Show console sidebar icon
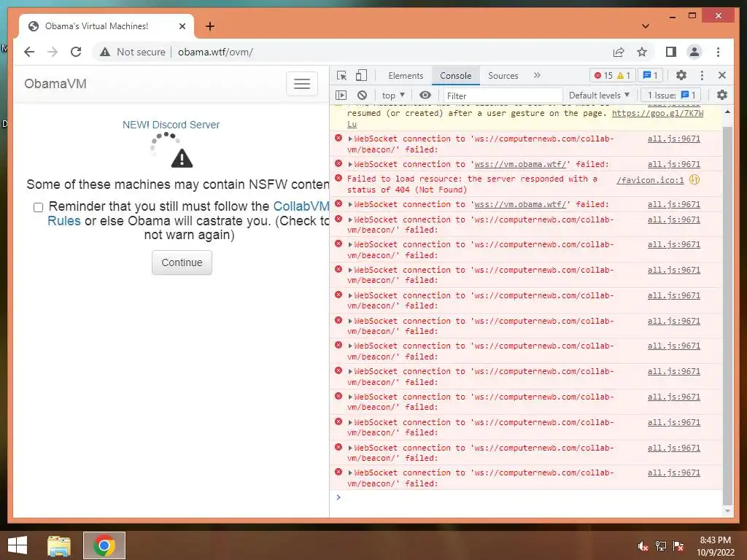The image size is (747, 560). coord(341,96)
